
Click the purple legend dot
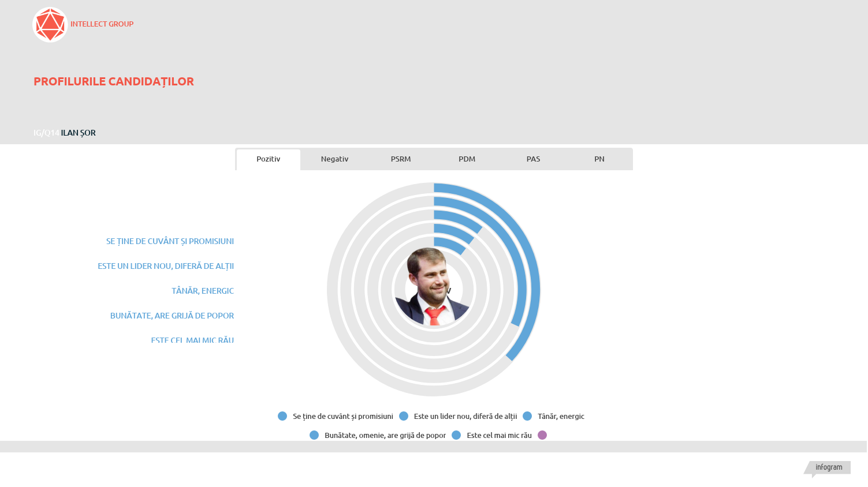click(x=542, y=435)
